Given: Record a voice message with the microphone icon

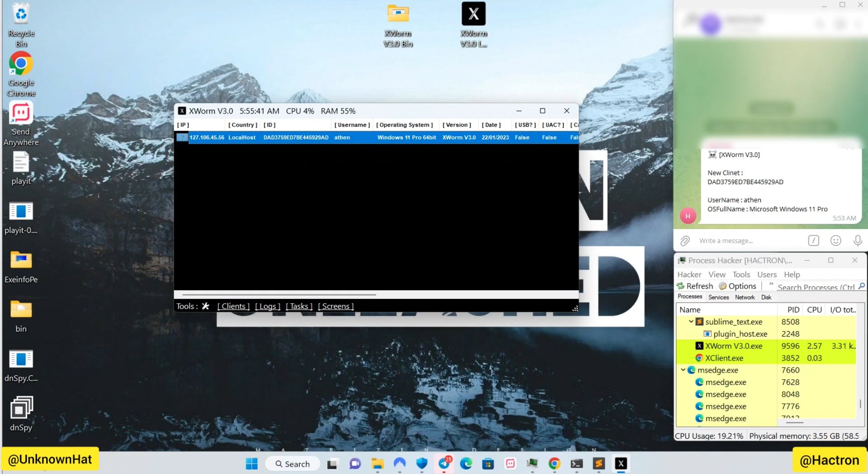Looking at the screenshot, I should [x=858, y=241].
